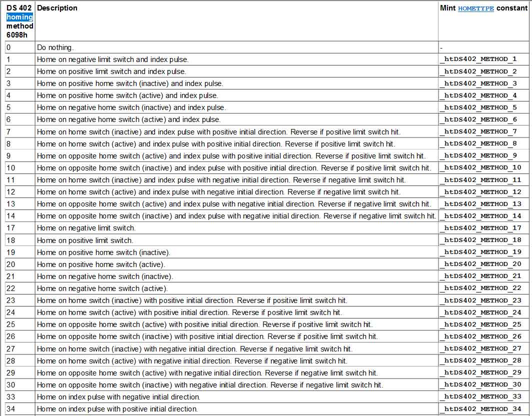Click "Home on index pulse with positive initial direction."

tap(117, 409)
